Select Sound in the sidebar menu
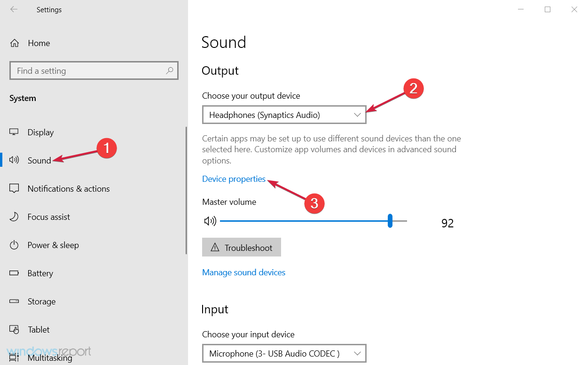 [x=39, y=161]
